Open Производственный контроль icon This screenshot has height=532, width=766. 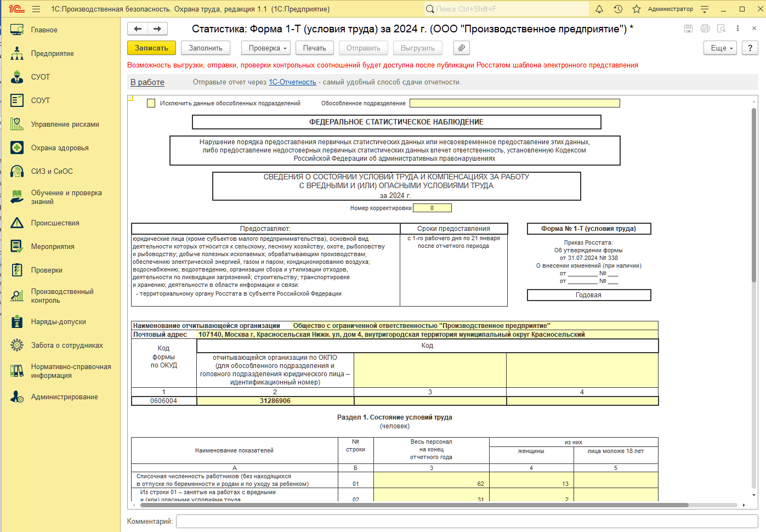(17, 296)
